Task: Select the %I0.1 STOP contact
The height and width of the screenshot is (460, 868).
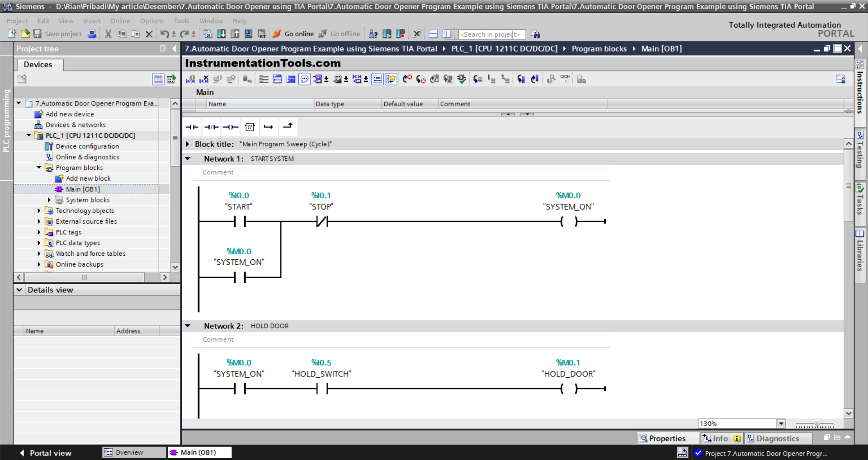Action: (x=321, y=221)
